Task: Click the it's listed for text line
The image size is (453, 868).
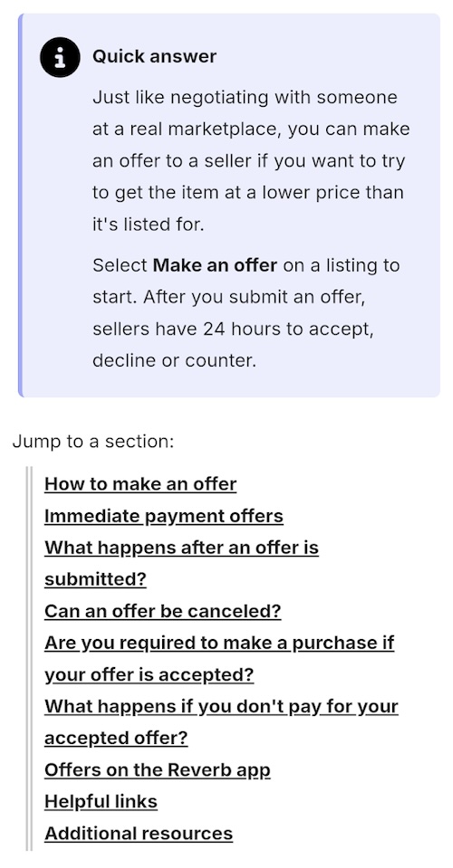Action: pyautogui.click(x=149, y=225)
